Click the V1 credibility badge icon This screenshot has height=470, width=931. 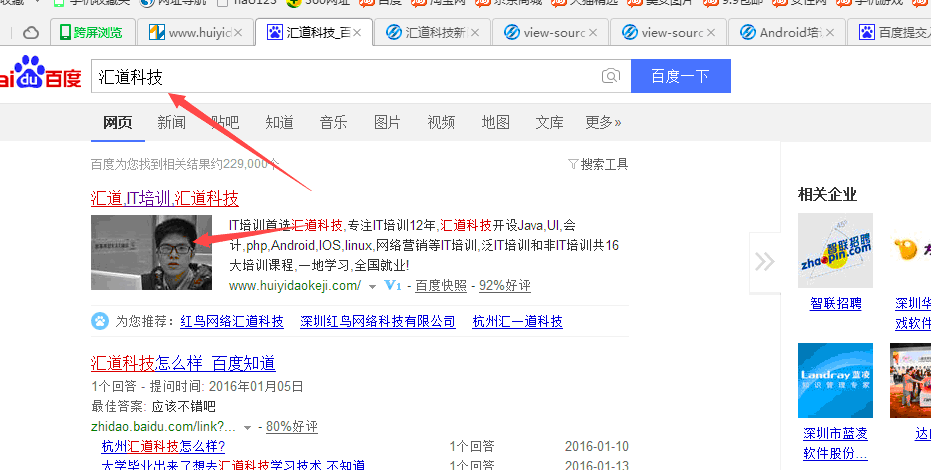[x=392, y=285]
